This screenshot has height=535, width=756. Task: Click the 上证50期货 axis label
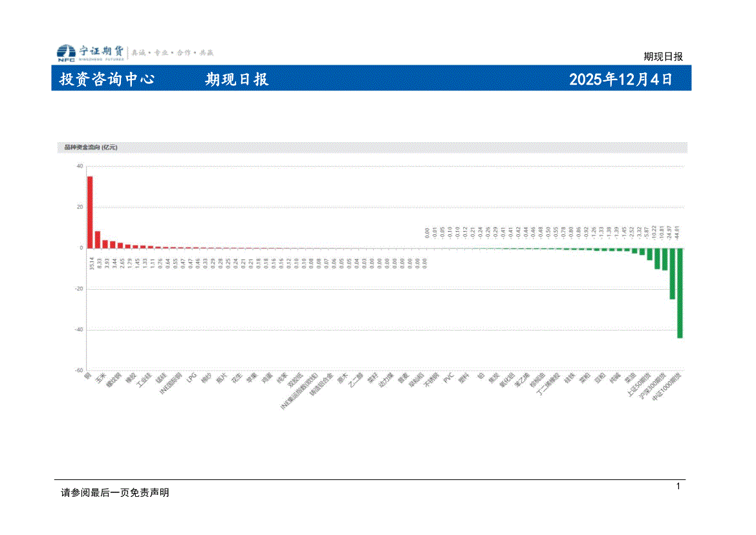click(640, 386)
